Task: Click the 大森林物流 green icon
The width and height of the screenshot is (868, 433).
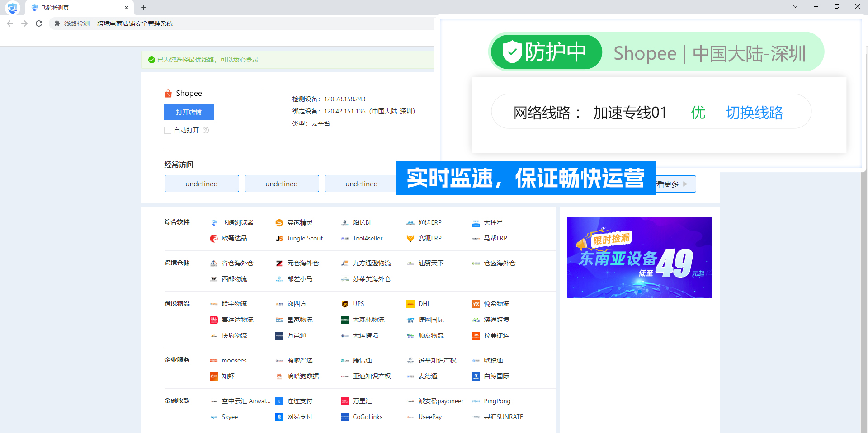Action: tap(345, 320)
